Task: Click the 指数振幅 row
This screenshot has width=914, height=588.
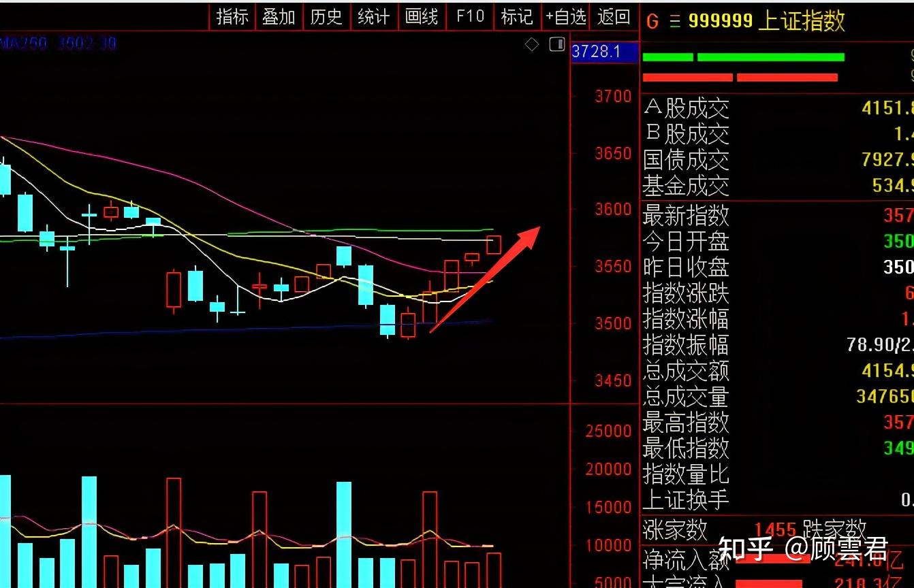Action: (x=778, y=344)
